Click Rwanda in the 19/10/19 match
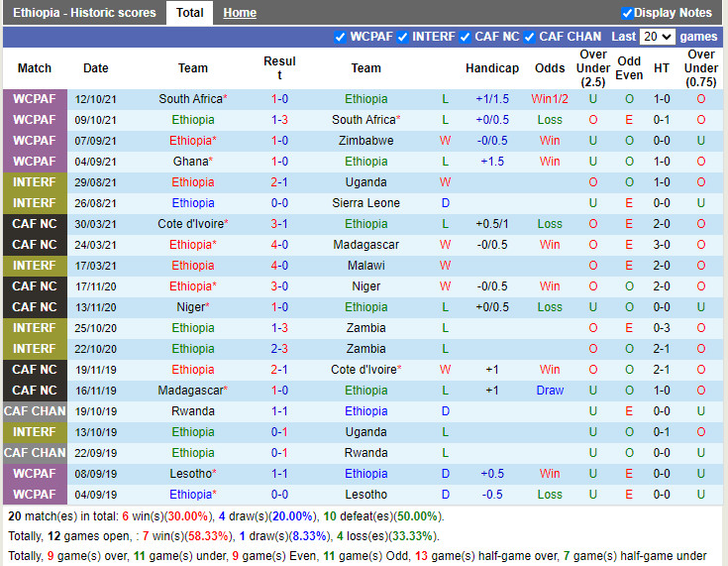Screen dimensions: 728x566 coord(192,411)
